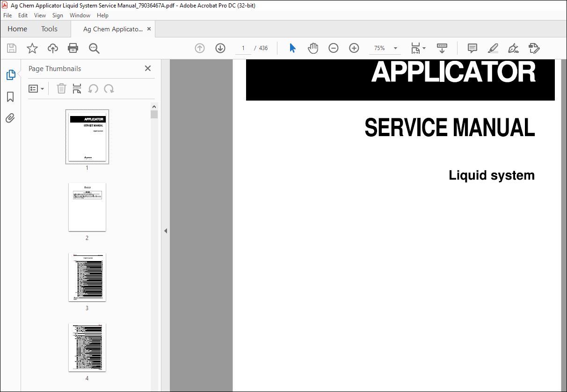The width and height of the screenshot is (567, 392).
Task: Open the File menu
Action: click(x=7, y=15)
